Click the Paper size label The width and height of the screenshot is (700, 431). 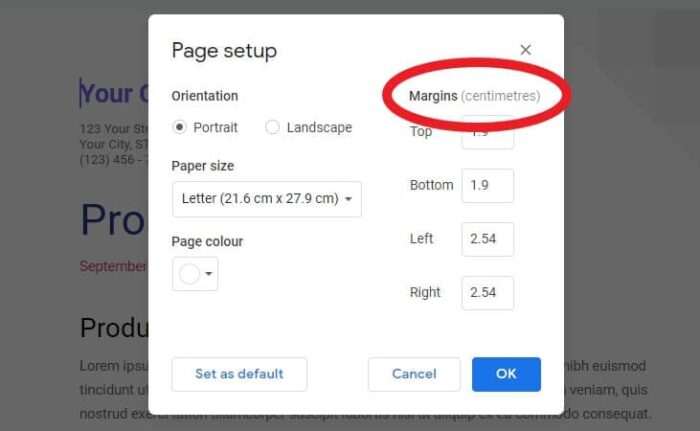203,166
